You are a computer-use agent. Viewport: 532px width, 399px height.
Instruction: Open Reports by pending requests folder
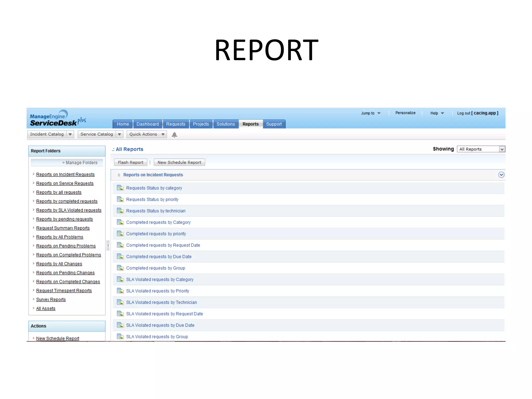[64, 219]
